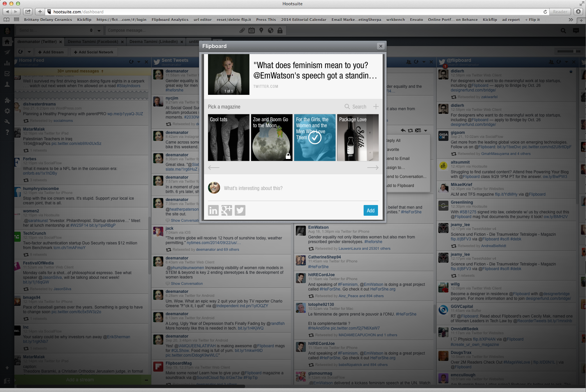
Task: Expand the Add a stream bar
Action: click(80, 380)
